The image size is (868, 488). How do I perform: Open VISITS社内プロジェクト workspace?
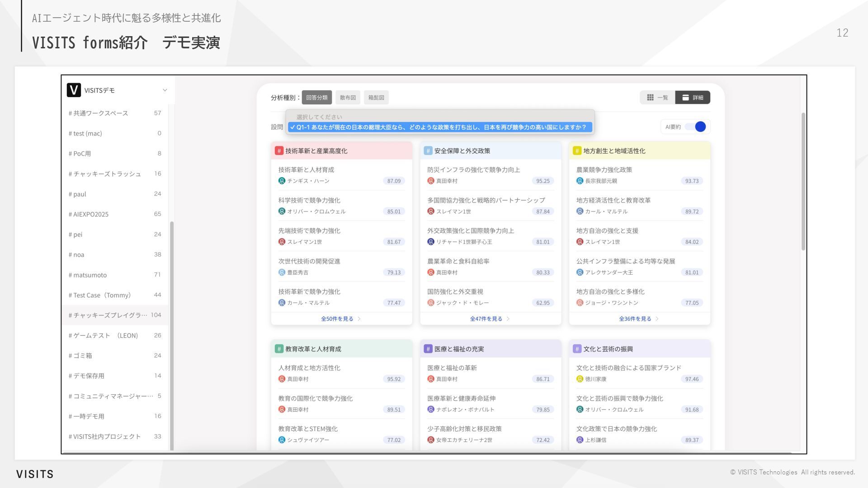(115, 436)
